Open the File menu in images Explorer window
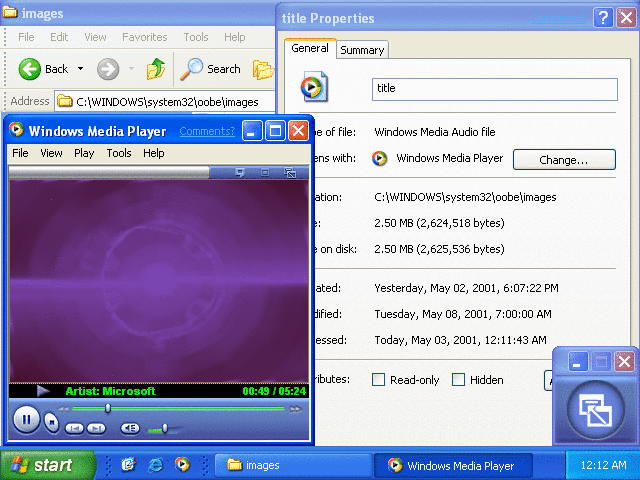The image size is (640, 480). pyautogui.click(x=26, y=37)
